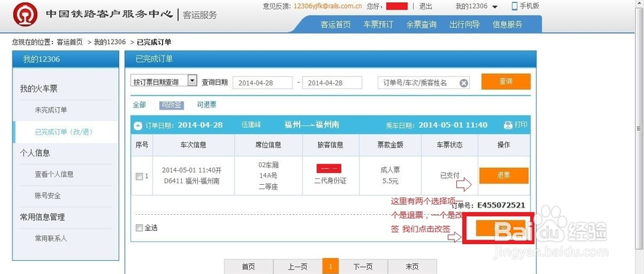644x274 pixels.
Task: Open the 余票查询 navigation tab
Action: (x=421, y=25)
